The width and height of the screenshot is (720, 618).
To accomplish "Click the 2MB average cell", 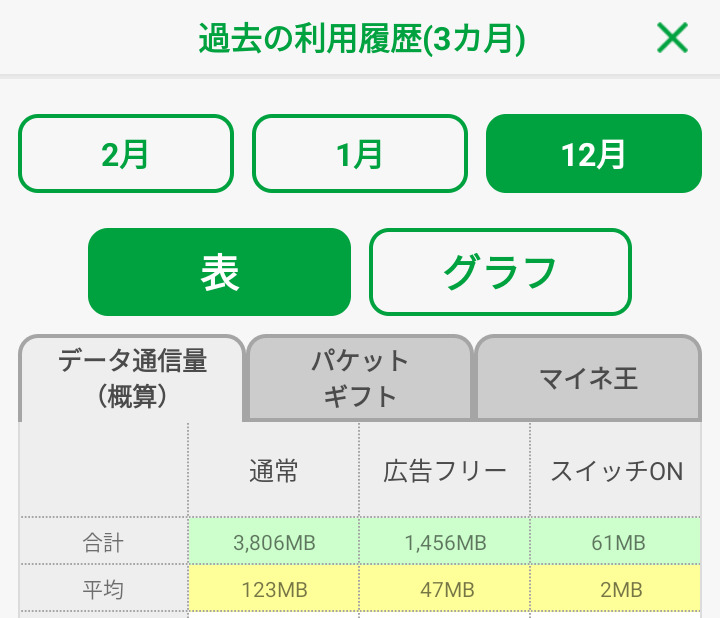I will tap(617, 590).
